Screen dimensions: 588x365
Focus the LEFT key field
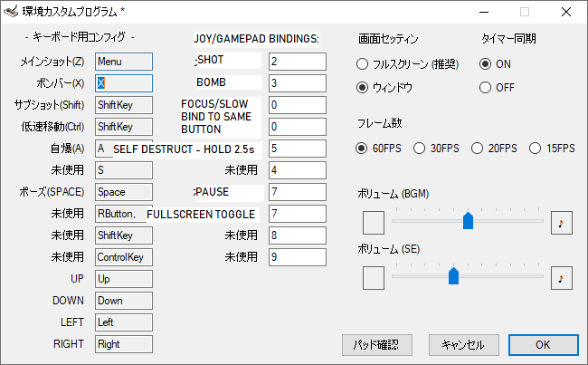pos(124,322)
